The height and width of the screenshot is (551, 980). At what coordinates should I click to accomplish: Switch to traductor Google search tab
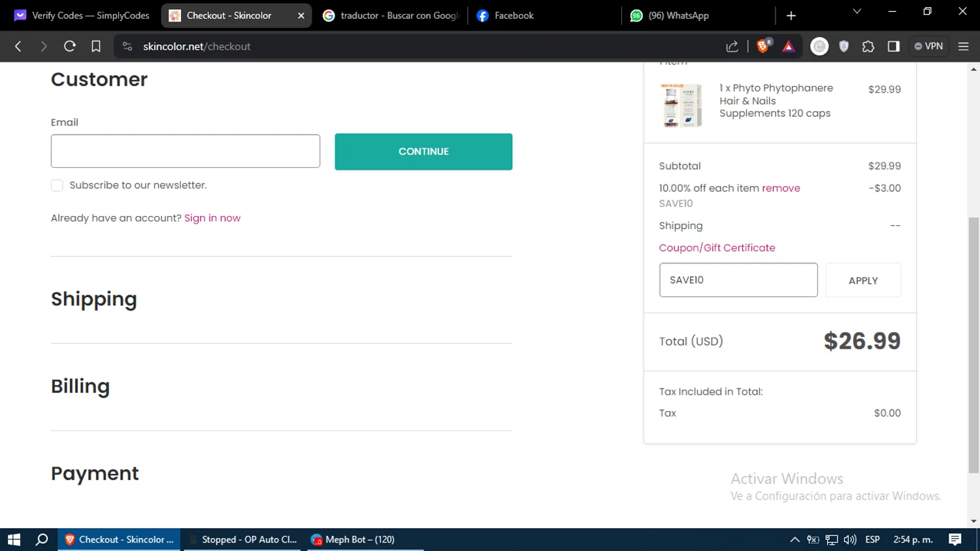pyautogui.click(x=392, y=16)
